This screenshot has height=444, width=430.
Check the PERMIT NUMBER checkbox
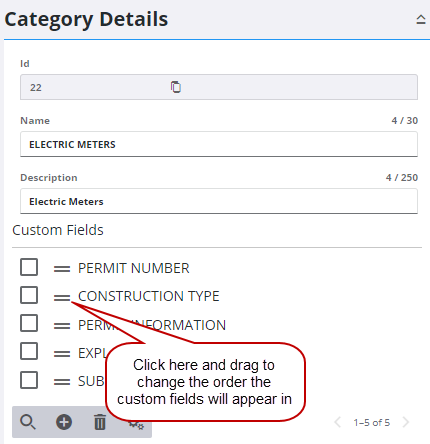coord(29,267)
